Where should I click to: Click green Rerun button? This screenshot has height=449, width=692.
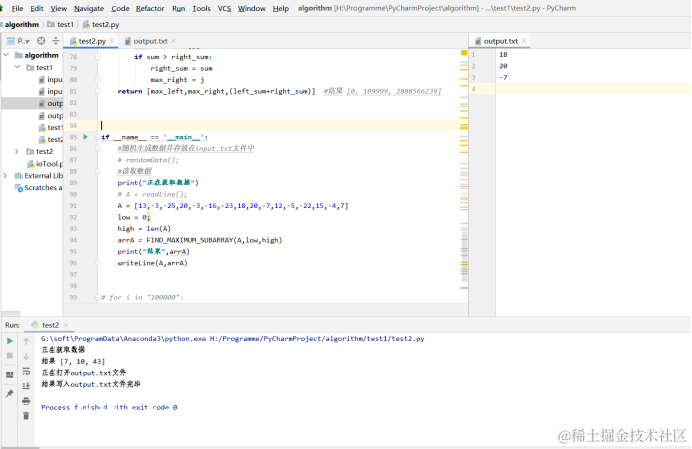pos(10,341)
